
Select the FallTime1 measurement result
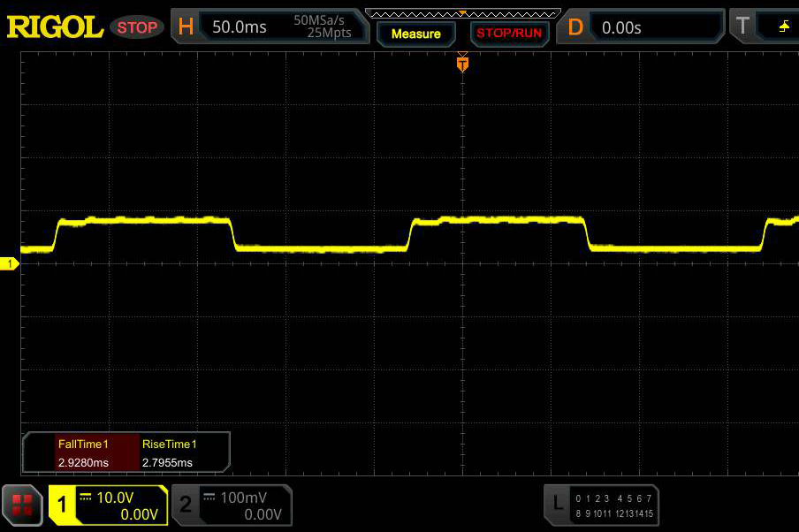point(82,453)
